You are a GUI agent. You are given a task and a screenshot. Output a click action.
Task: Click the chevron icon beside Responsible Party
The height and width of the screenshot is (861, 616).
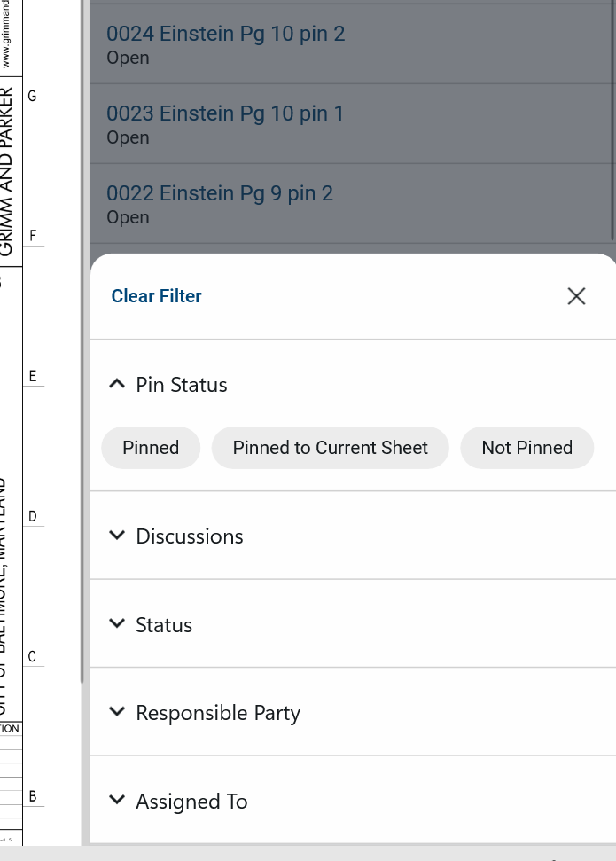pyautogui.click(x=117, y=712)
